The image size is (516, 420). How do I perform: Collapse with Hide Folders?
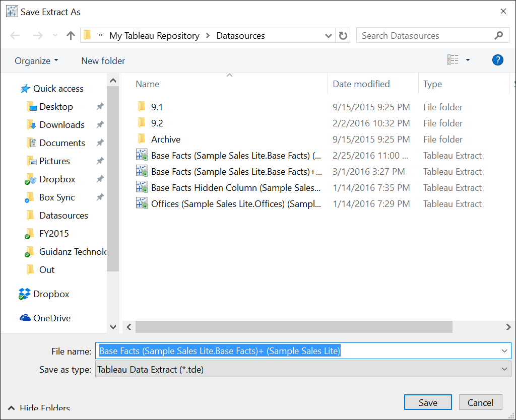pos(38,408)
